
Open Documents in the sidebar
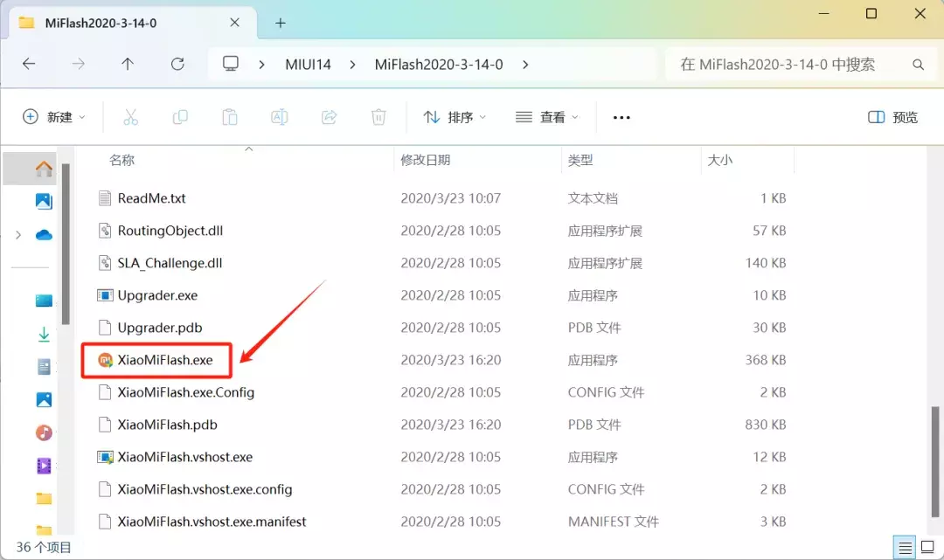[44, 366]
